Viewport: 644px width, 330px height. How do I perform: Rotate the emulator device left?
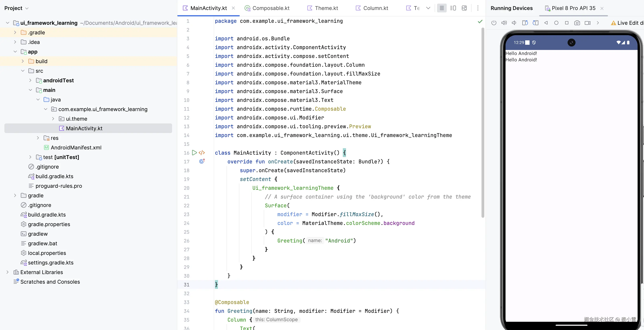click(525, 23)
